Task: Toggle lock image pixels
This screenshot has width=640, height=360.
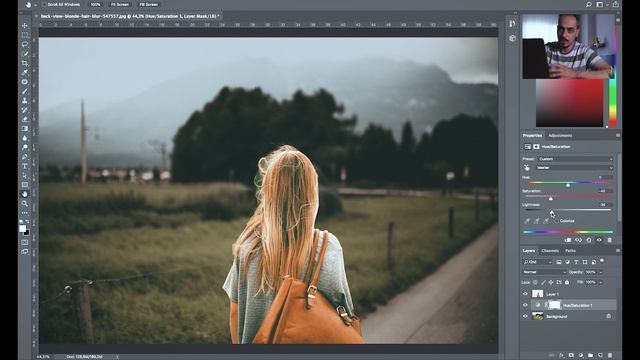Action: (543, 282)
